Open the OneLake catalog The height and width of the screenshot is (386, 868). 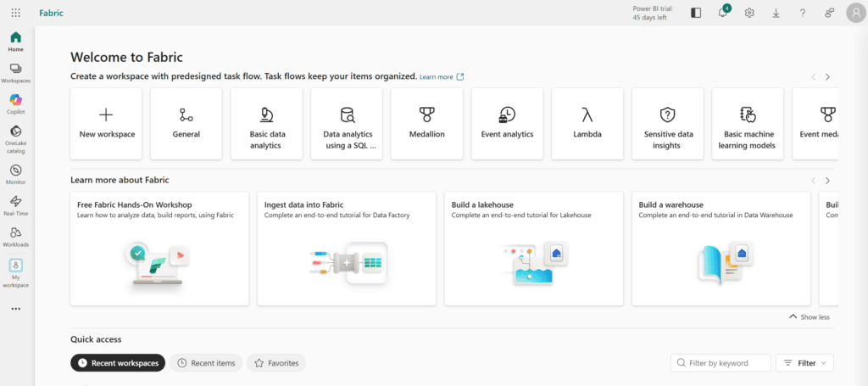[x=16, y=139]
